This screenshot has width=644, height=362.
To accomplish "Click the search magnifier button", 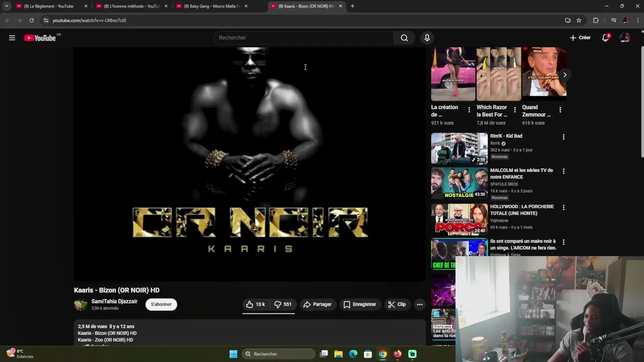I will (x=404, y=38).
